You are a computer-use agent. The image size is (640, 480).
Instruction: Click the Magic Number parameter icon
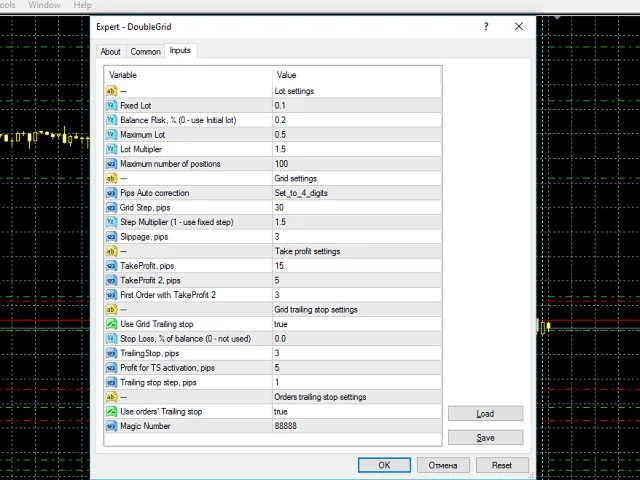(111, 426)
